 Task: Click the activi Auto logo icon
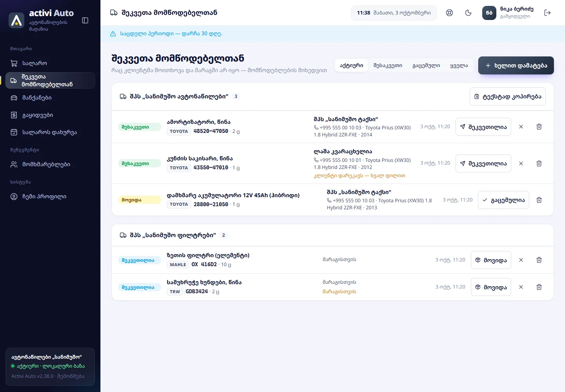pyautogui.click(x=16, y=20)
